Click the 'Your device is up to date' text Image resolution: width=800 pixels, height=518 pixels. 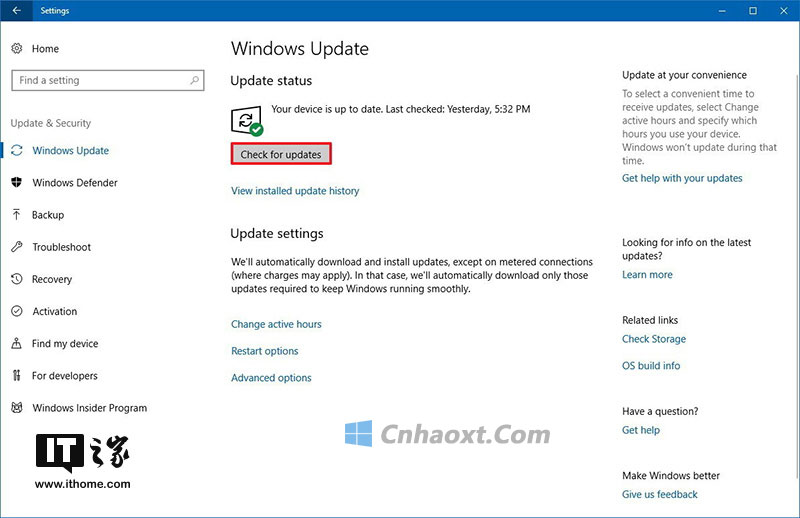(401, 109)
